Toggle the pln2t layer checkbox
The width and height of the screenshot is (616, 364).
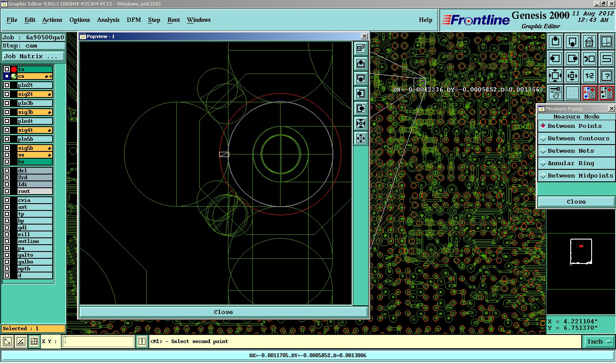pos(7,85)
